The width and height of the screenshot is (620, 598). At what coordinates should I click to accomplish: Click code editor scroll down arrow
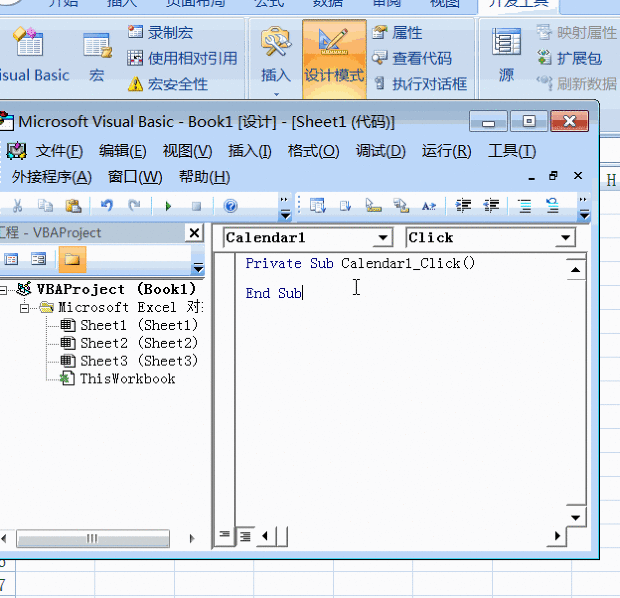tap(575, 517)
